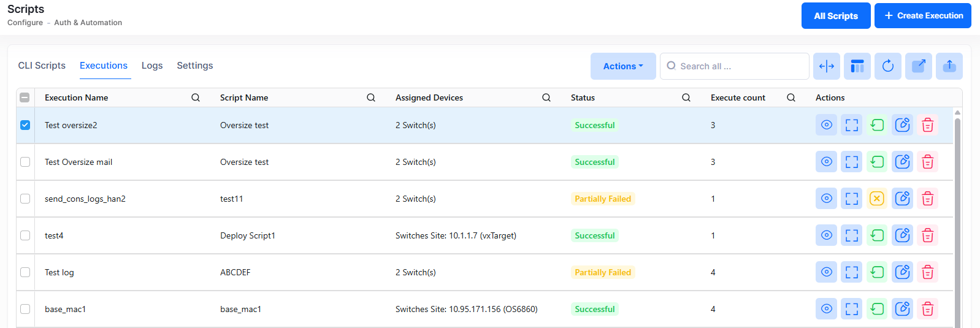Click the All Scripts button
The width and height of the screenshot is (980, 328).
click(x=836, y=16)
